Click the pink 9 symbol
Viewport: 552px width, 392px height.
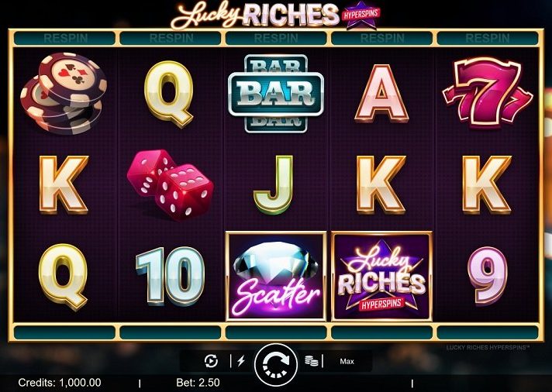click(x=488, y=275)
